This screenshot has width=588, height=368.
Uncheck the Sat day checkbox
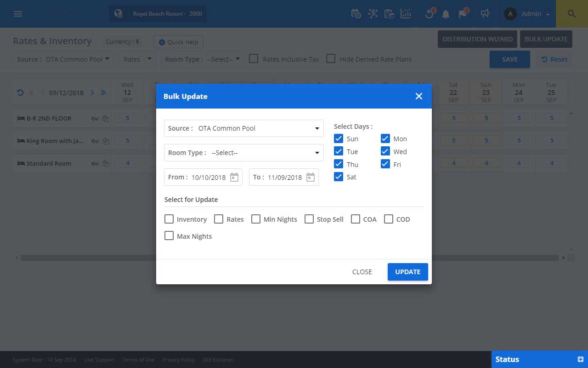339,177
